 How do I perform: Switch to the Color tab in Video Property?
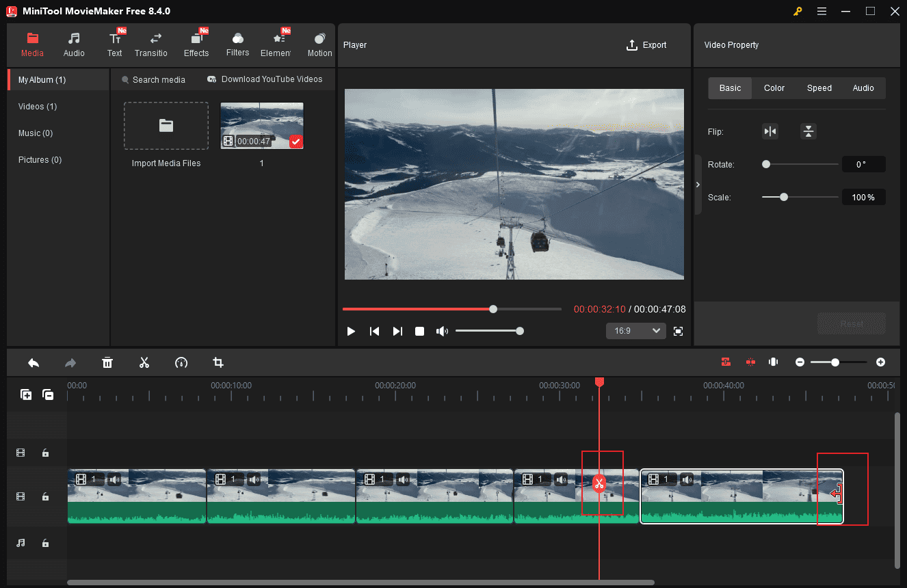click(x=774, y=88)
